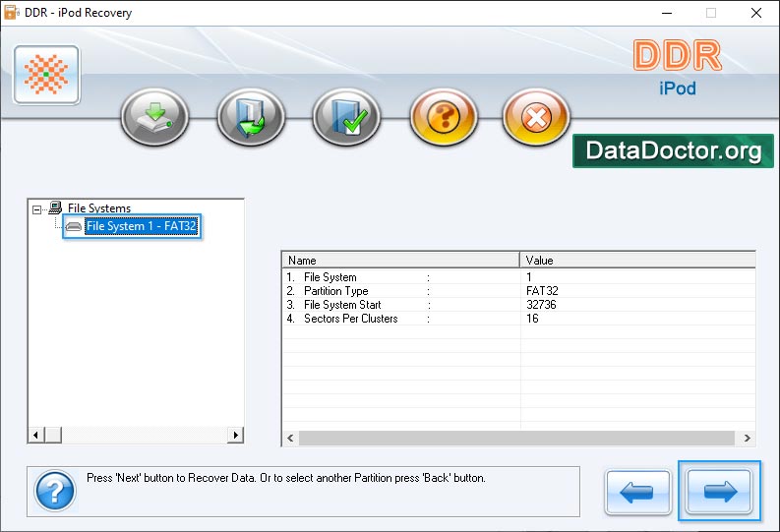Click tree panel scroll left arrow

pos(35,435)
